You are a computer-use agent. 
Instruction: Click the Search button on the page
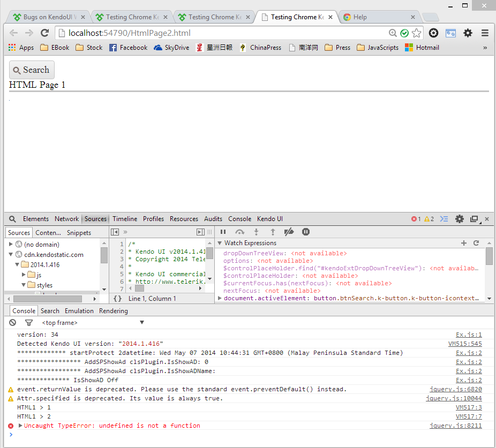click(x=32, y=70)
